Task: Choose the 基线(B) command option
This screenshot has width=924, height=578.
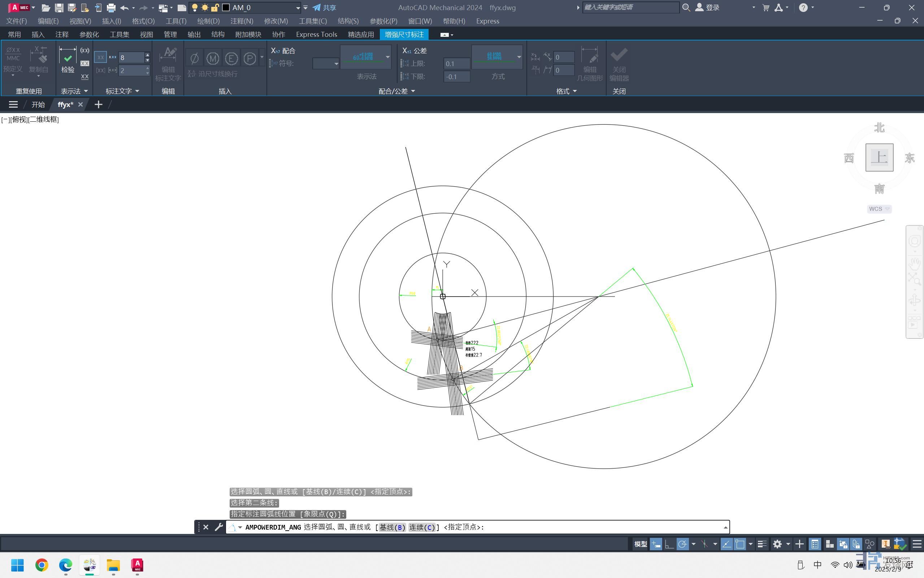Action: click(392, 527)
